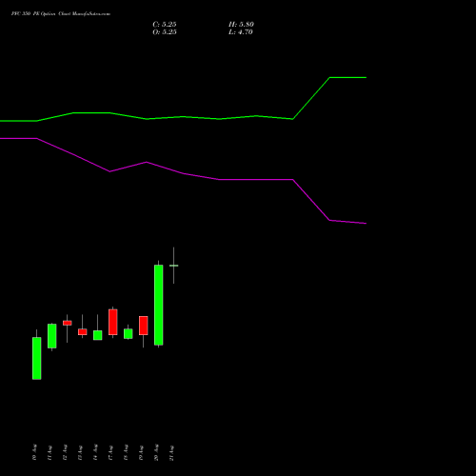Select the 17 Aug tall red candle

click(x=113, y=322)
